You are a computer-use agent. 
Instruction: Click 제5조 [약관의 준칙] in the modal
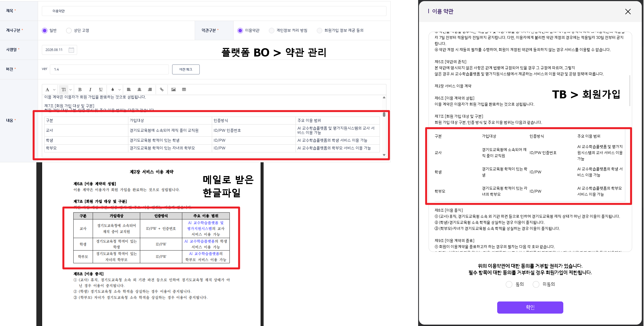451,62
